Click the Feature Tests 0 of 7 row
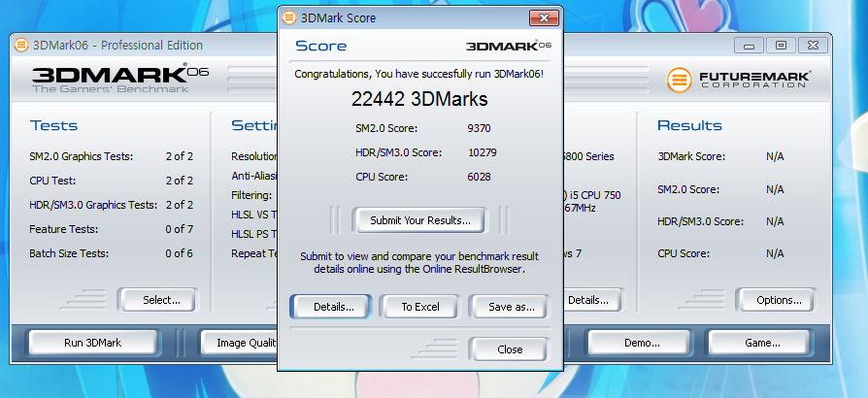 pos(112,229)
